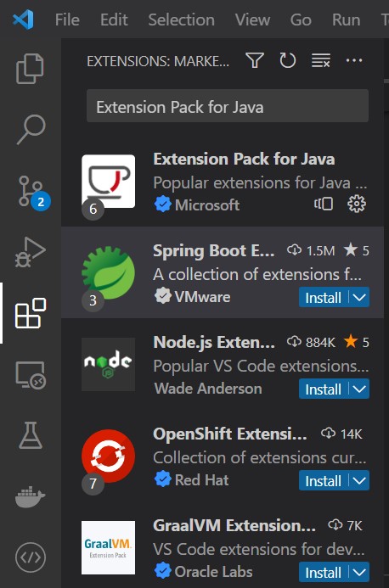Select the OpenShift Extensi... title

click(x=230, y=434)
